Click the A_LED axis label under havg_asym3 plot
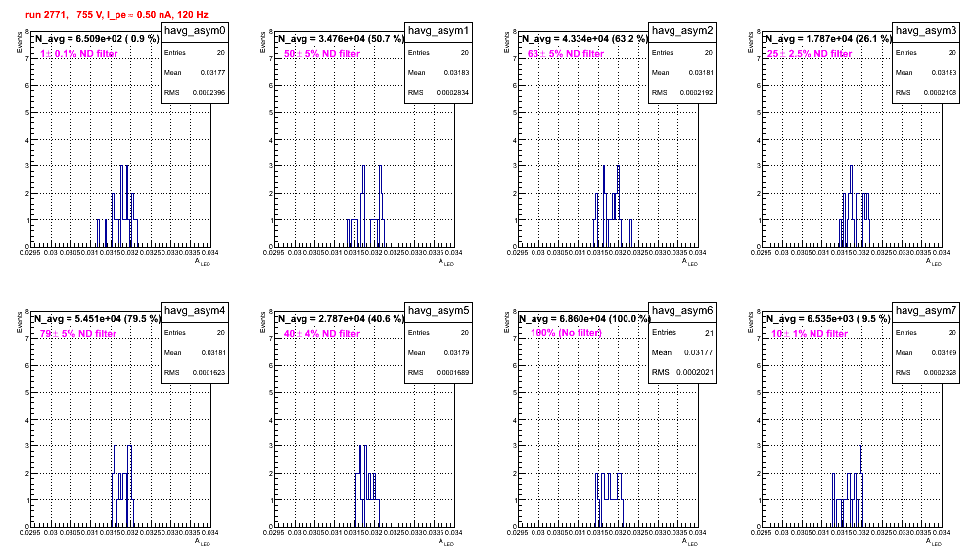 [934, 262]
